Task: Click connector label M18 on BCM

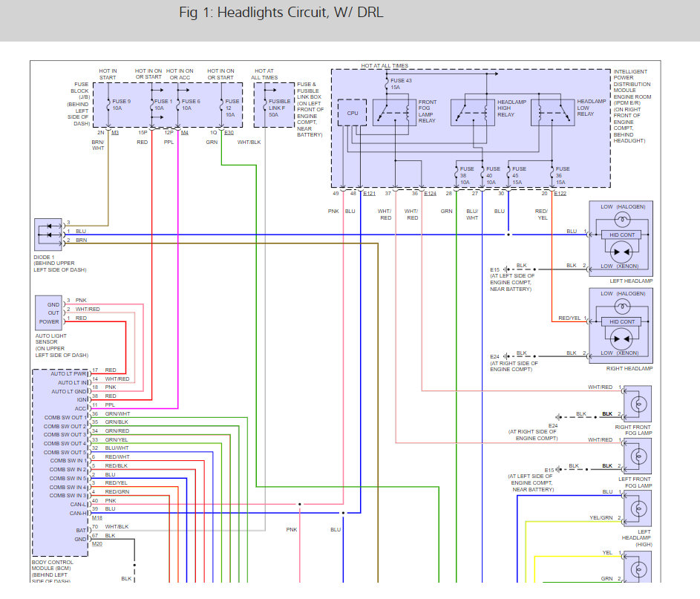Action: click(97, 518)
